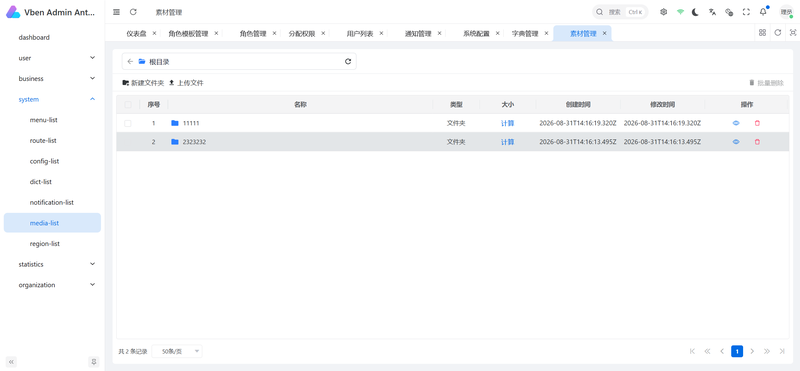
Task: Close the 素材管理 tab
Action: (x=605, y=33)
